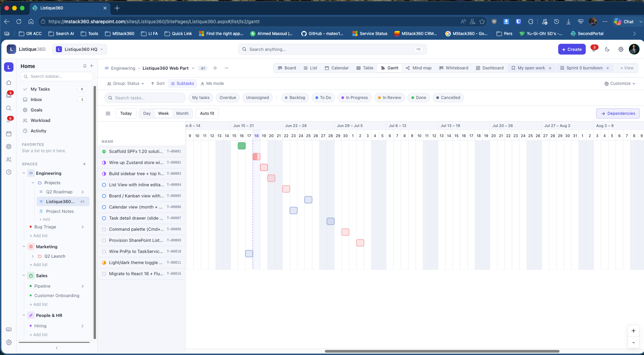Open the Engineering breadcrumb link

point(123,68)
